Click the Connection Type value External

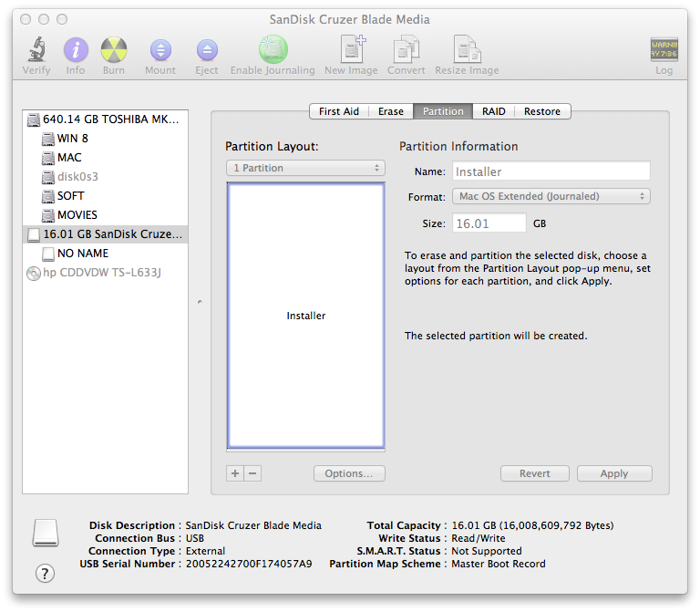205,551
